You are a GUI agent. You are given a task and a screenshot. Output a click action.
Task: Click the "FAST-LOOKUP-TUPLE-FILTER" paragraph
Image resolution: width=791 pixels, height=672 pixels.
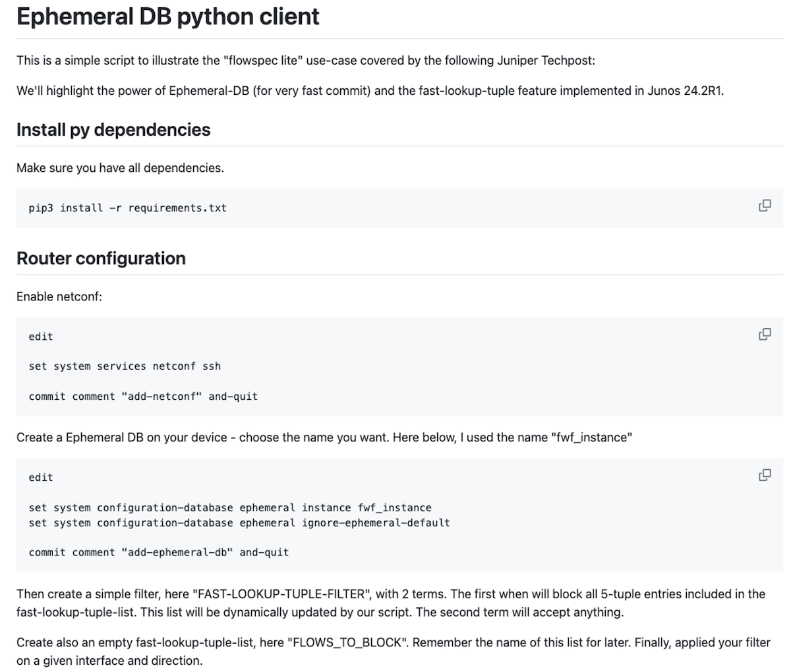click(x=391, y=603)
